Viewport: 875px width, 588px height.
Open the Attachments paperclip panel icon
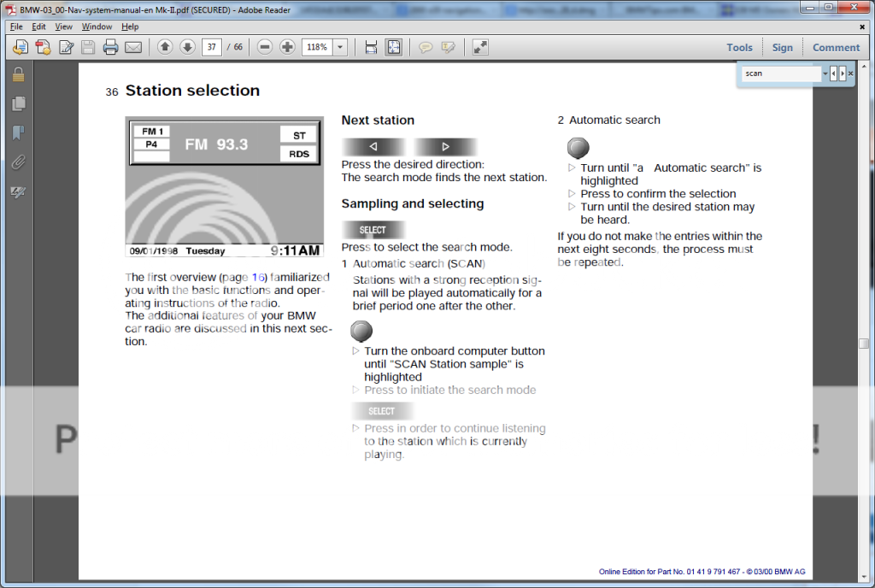tap(18, 162)
